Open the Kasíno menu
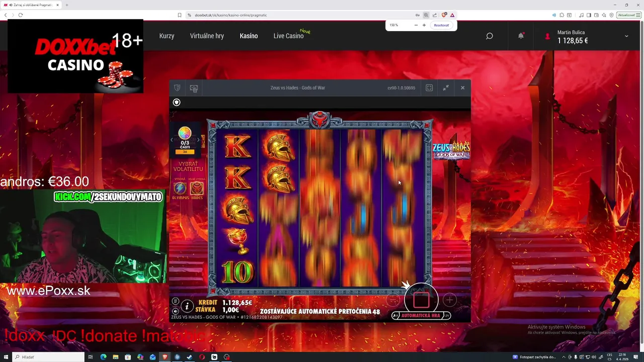Viewport: 644px width, 362px height. tap(249, 36)
